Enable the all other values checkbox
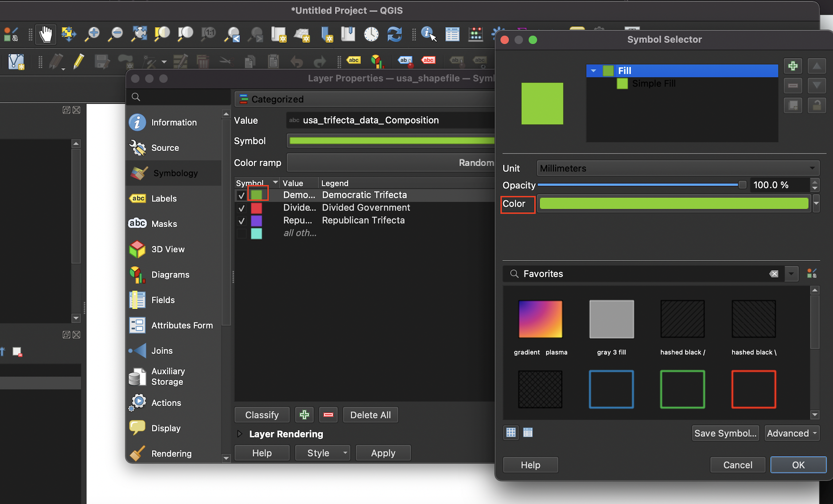833x504 pixels. (x=241, y=233)
